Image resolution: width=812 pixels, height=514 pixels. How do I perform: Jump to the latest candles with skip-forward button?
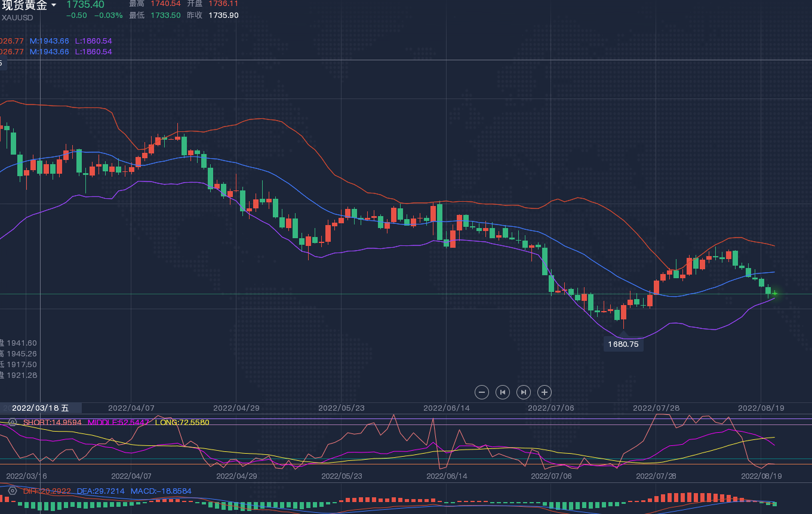[523, 392]
